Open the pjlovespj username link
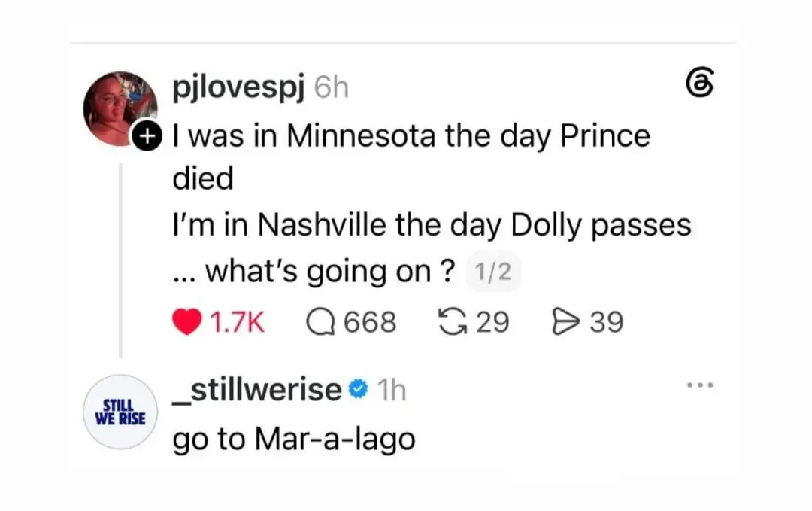Screen dimensions: 812x511 (x=238, y=87)
